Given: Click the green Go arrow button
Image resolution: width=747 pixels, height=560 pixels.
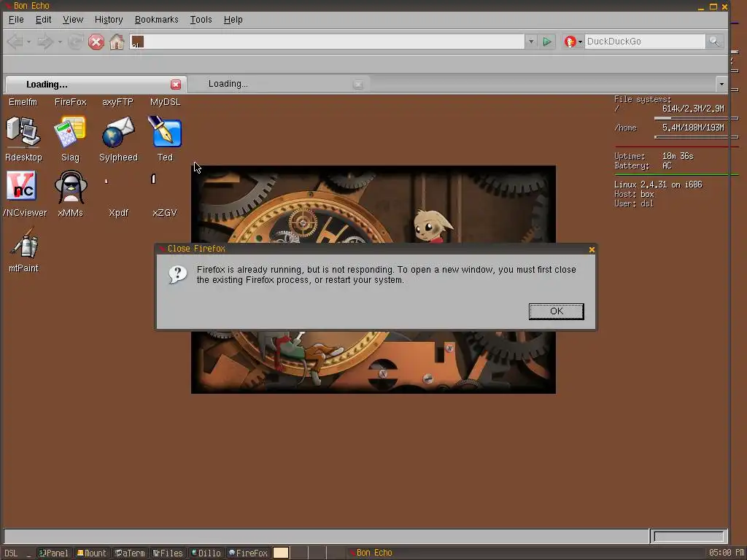Looking at the screenshot, I should point(547,42).
